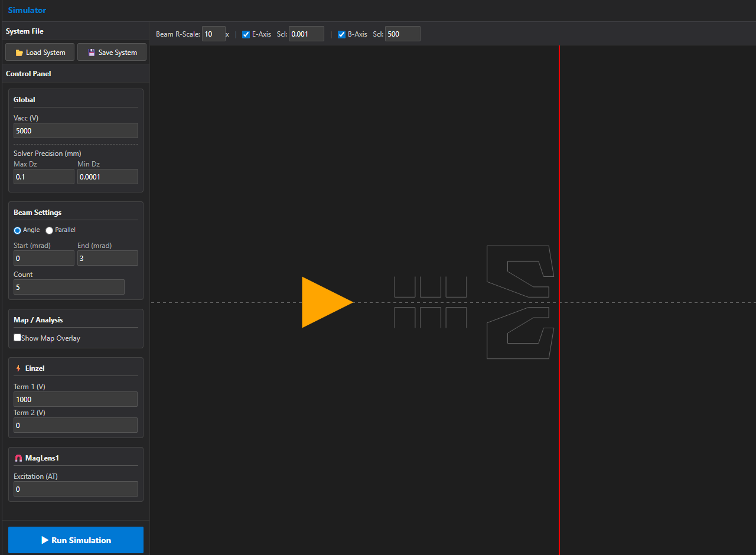Save the current system
Viewport: 756px width, 555px height.
click(x=112, y=53)
